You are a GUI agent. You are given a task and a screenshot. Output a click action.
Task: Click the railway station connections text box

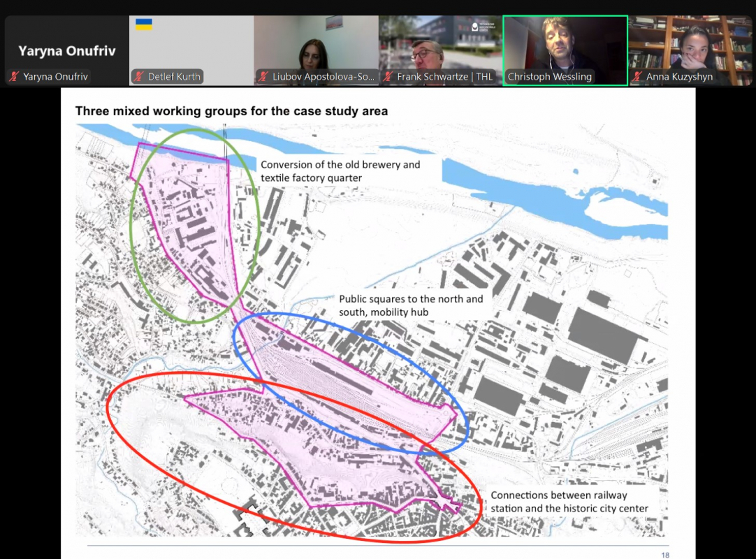click(x=569, y=502)
